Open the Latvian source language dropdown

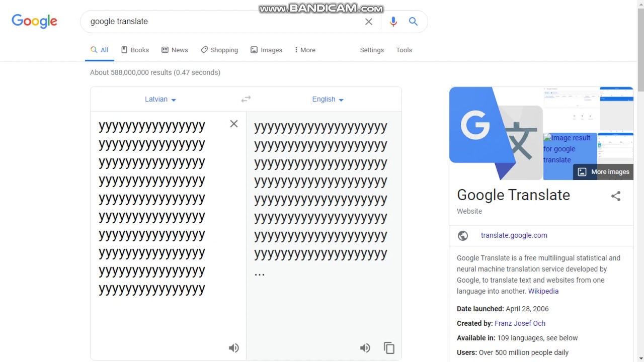click(160, 99)
